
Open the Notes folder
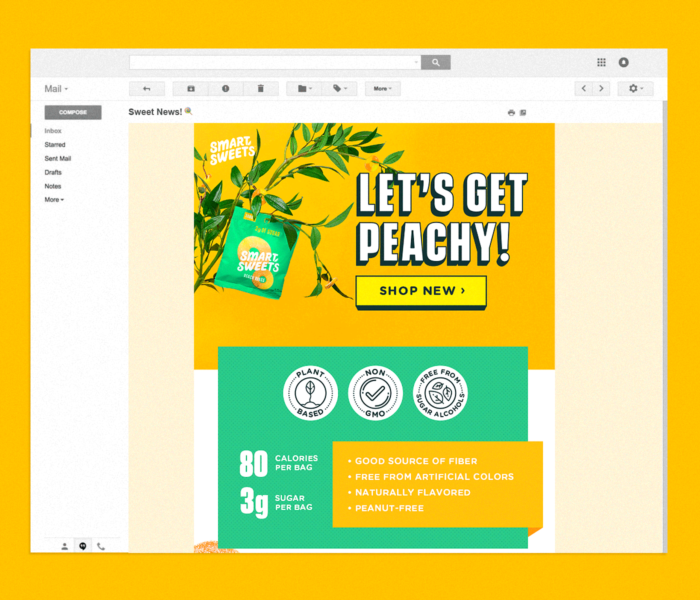pos(53,186)
